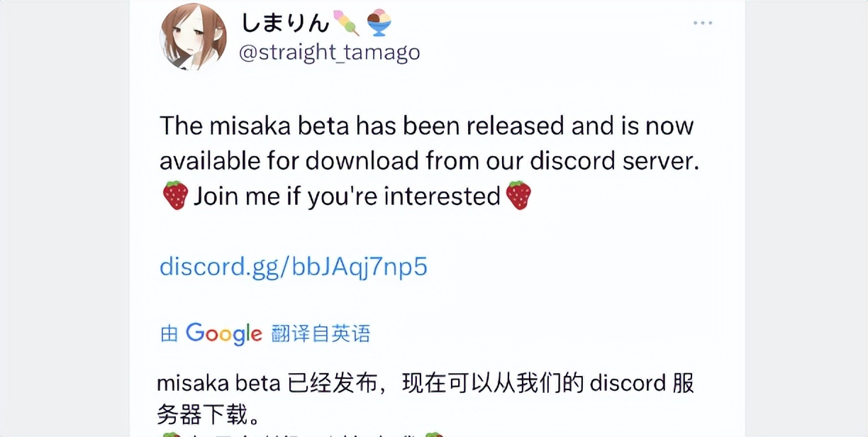Click the cut-off strawberry emoji at bottom right
This screenshot has width=868, height=437.
click(434, 434)
